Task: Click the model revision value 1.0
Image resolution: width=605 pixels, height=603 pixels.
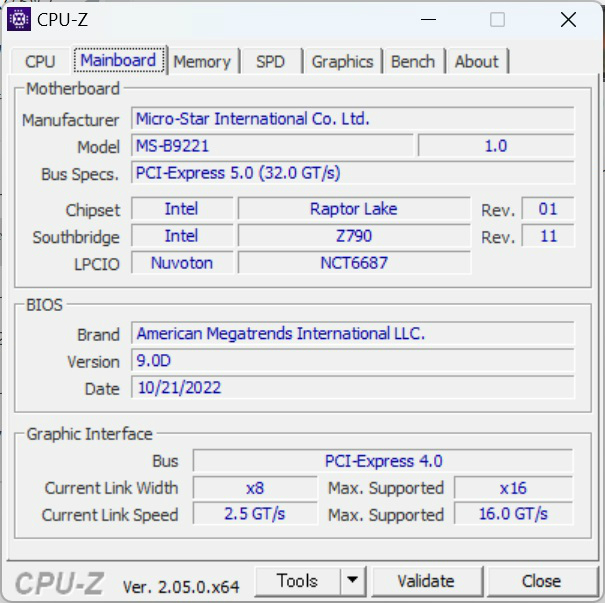Action: click(496, 146)
